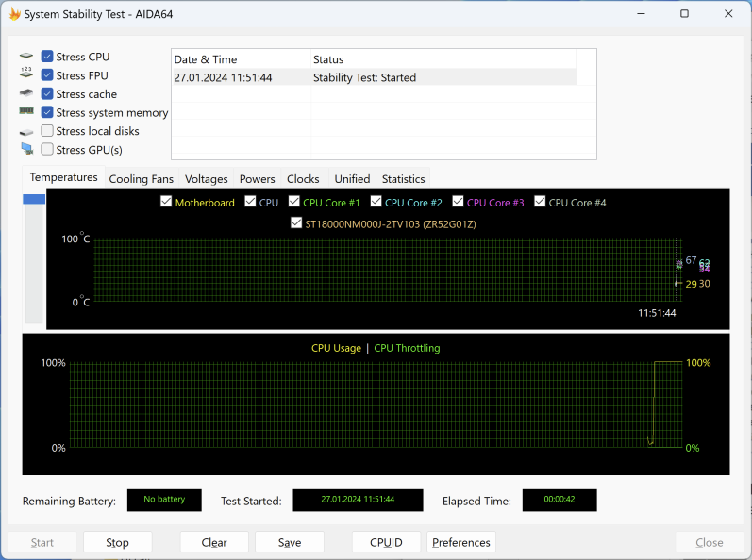
Task: Open the Voltages tab
Action: (207, 179)
